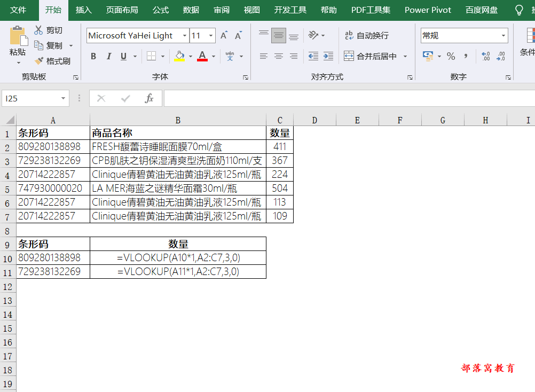The width and height of the screenshot is (535, 392).
Task: Click the Copy (复制) icon
Action: click(38, 45)
